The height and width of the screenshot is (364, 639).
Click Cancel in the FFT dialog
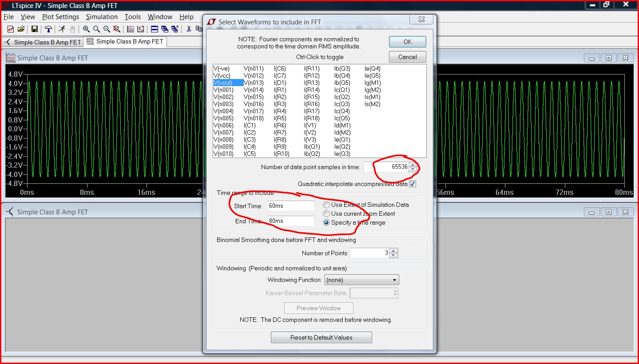point(408,57)
